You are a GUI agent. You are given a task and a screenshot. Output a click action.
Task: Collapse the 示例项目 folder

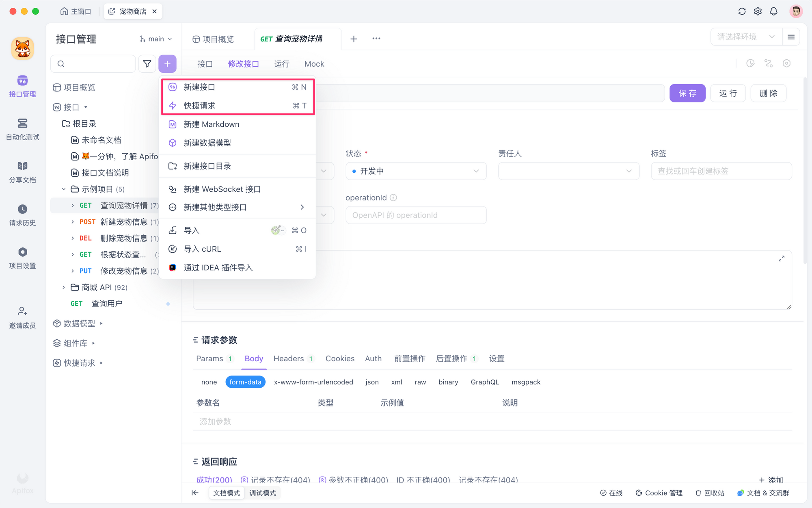tap(64, 189)
